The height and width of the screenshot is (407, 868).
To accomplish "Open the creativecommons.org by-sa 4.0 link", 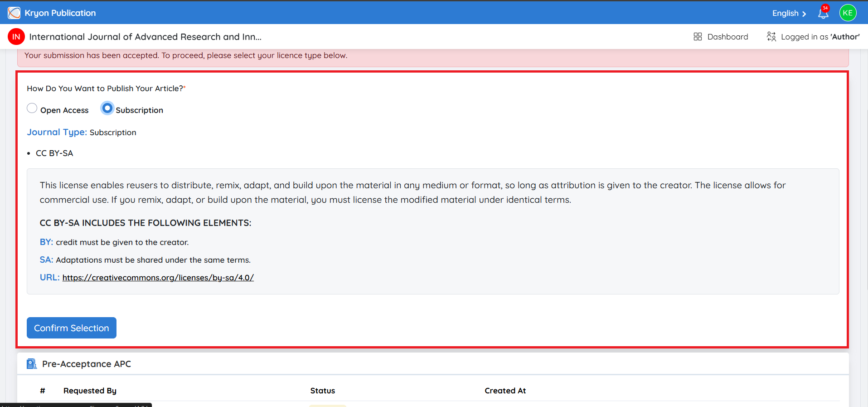I will click(x=158, y=278).
